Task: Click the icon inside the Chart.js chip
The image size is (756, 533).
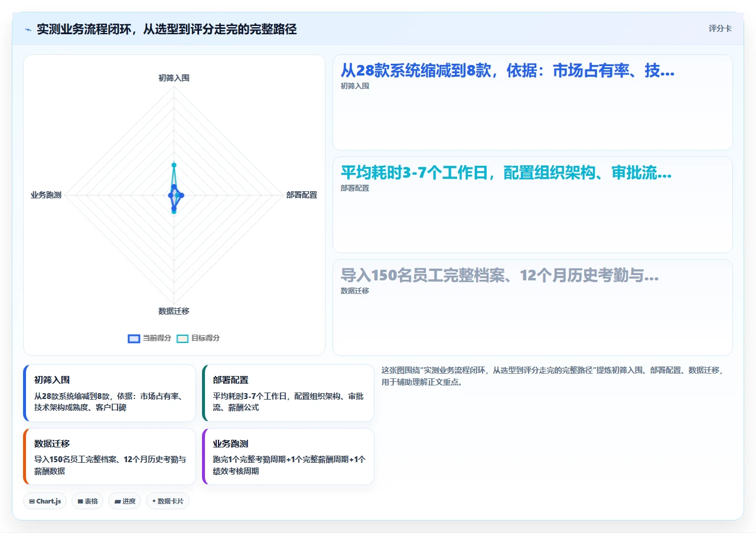Action: pyautogui.click(x=32, y=501)
